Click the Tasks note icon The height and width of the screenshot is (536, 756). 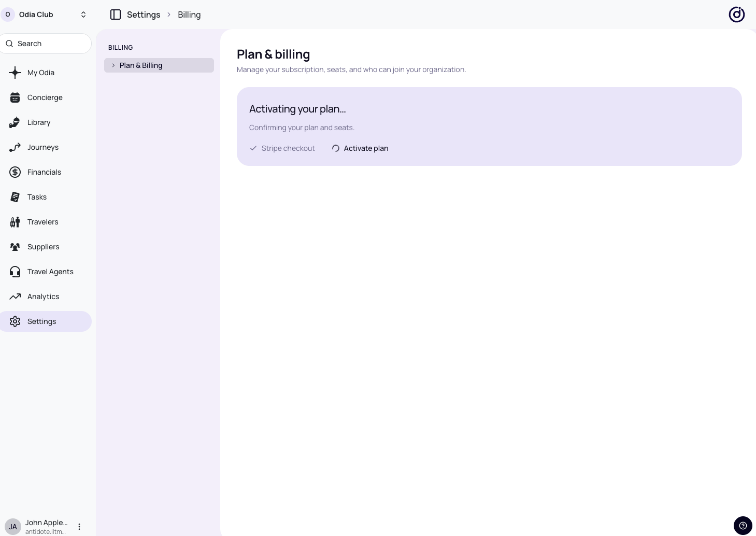pyautogui.click(x=15, y=197)
